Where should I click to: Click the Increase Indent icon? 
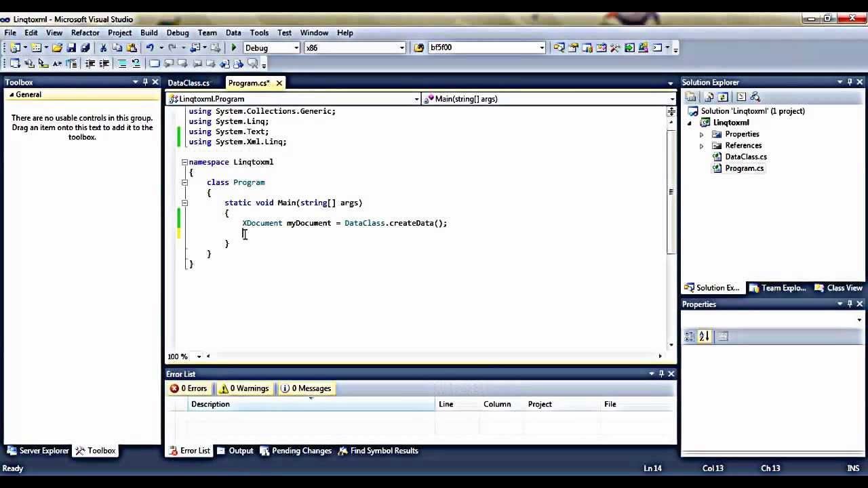click(x=104, y=64)
